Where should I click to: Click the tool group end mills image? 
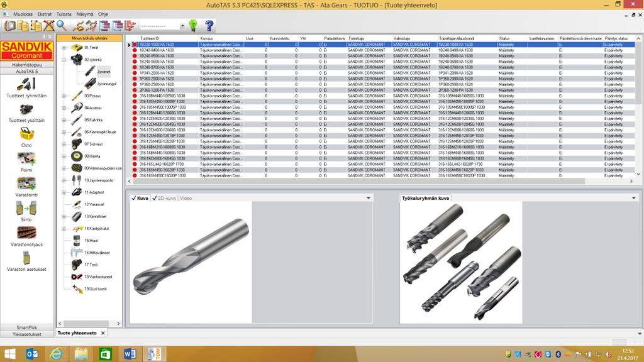tap(461, 262)
